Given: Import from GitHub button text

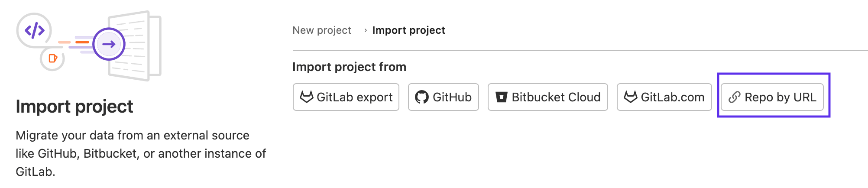Looking at the screenshot, I should 452,97.
